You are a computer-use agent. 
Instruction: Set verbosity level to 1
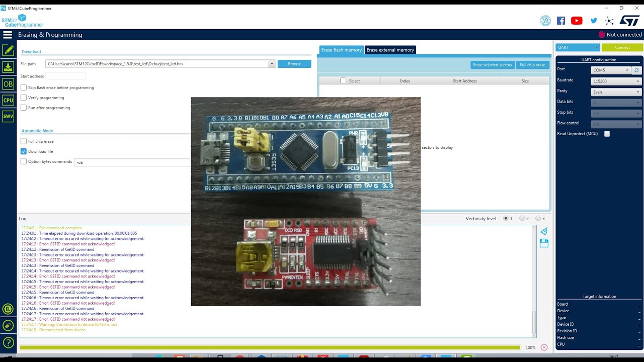point(506,218)
